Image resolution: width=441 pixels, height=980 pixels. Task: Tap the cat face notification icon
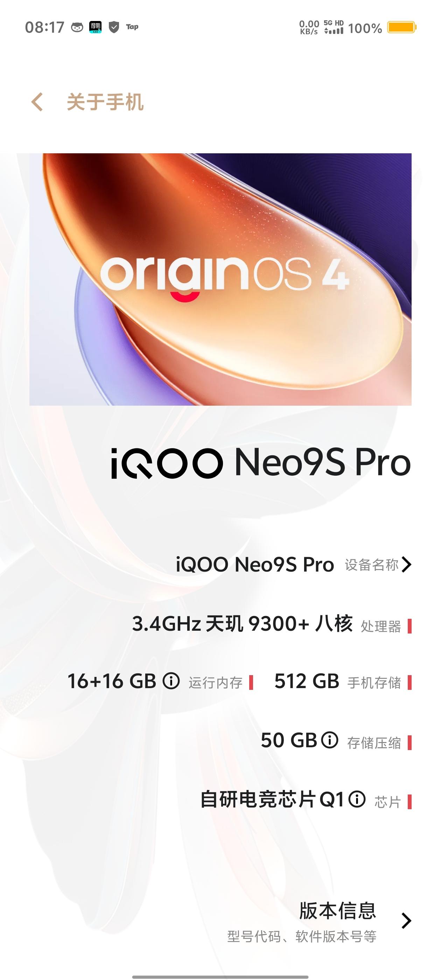(x=77, y=27)
